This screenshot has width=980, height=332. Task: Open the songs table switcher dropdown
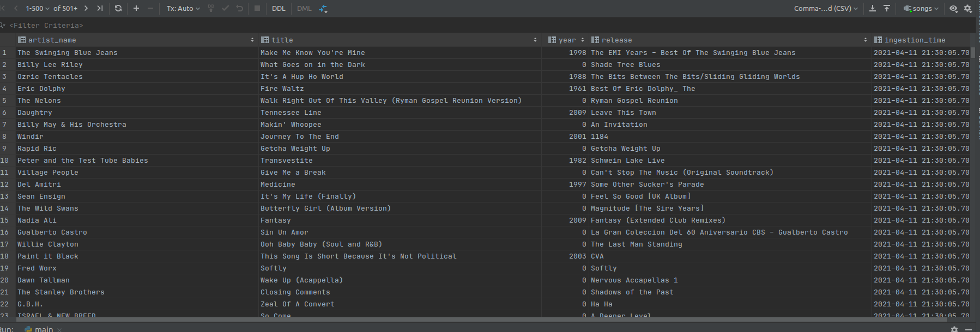(x=921, y=8)
